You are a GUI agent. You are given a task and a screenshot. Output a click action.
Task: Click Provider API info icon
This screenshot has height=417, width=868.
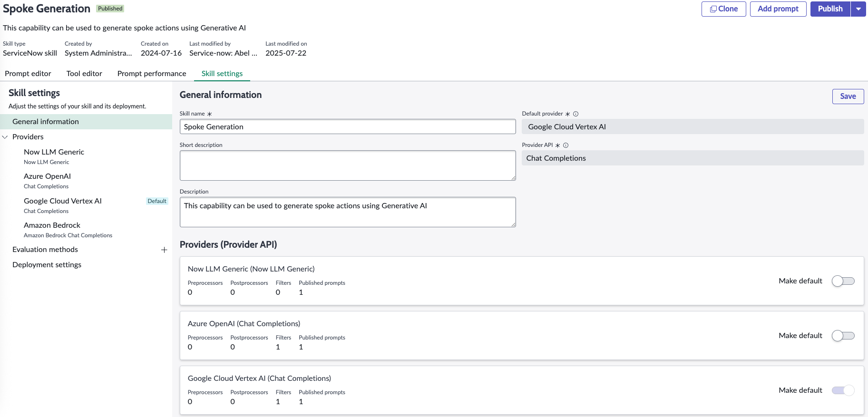coord(566,145)
